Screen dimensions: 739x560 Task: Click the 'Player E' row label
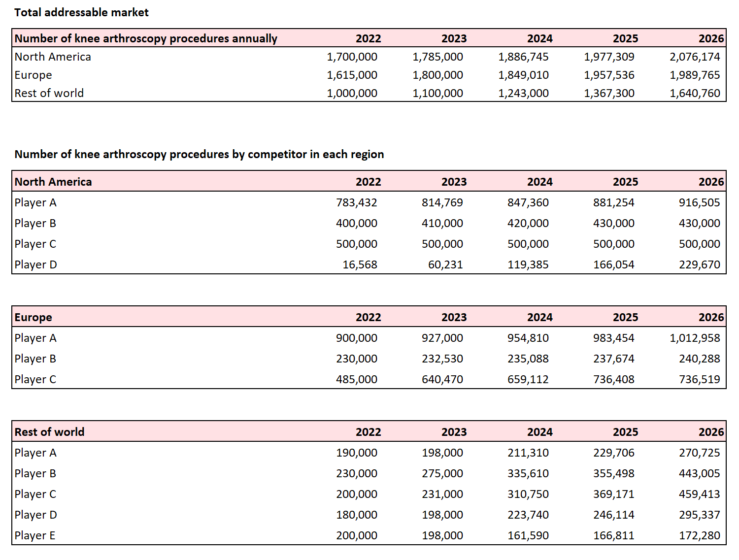pos(35,535)
